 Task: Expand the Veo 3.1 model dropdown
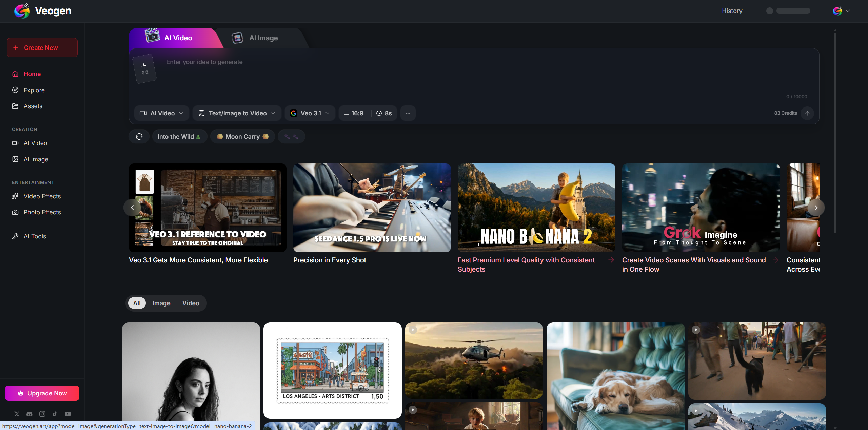(x=310, y=113)
